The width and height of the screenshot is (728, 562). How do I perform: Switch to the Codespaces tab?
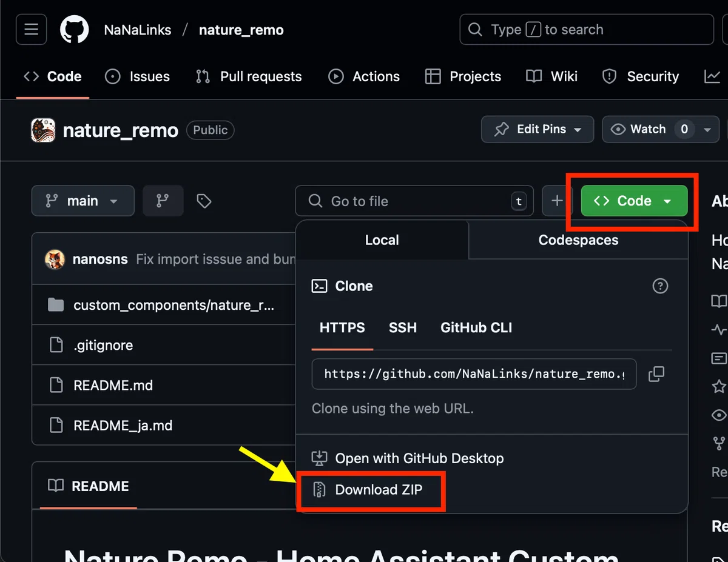578,240
